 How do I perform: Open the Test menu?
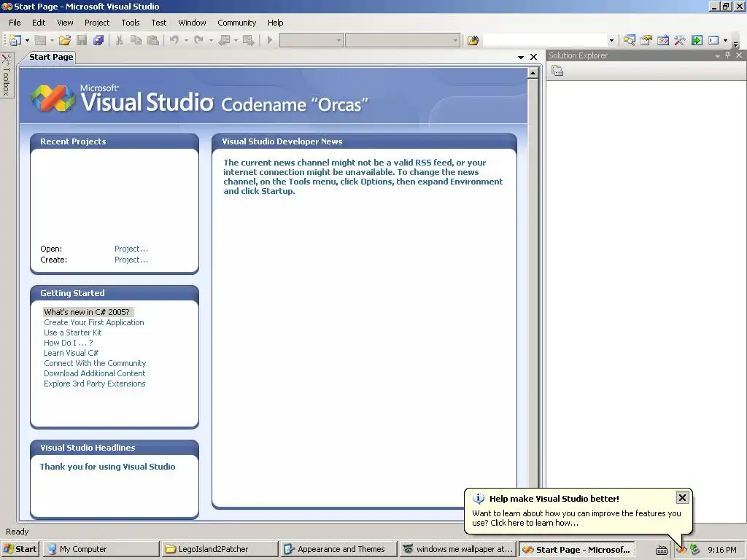(159, 23)
